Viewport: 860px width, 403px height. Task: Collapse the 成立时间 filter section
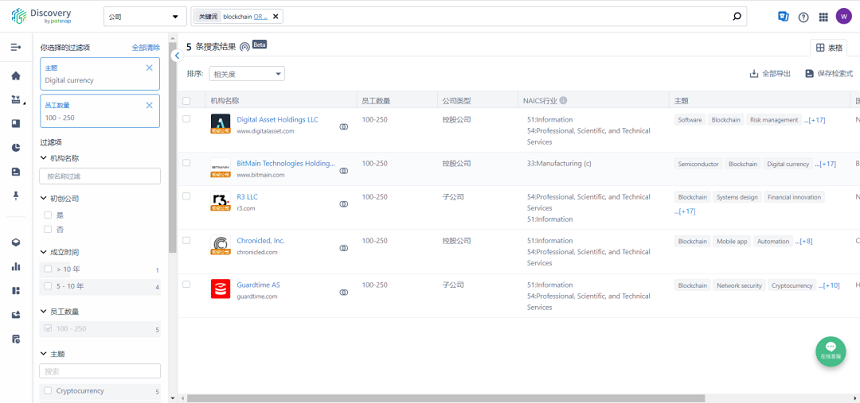(x=44, y=252)
